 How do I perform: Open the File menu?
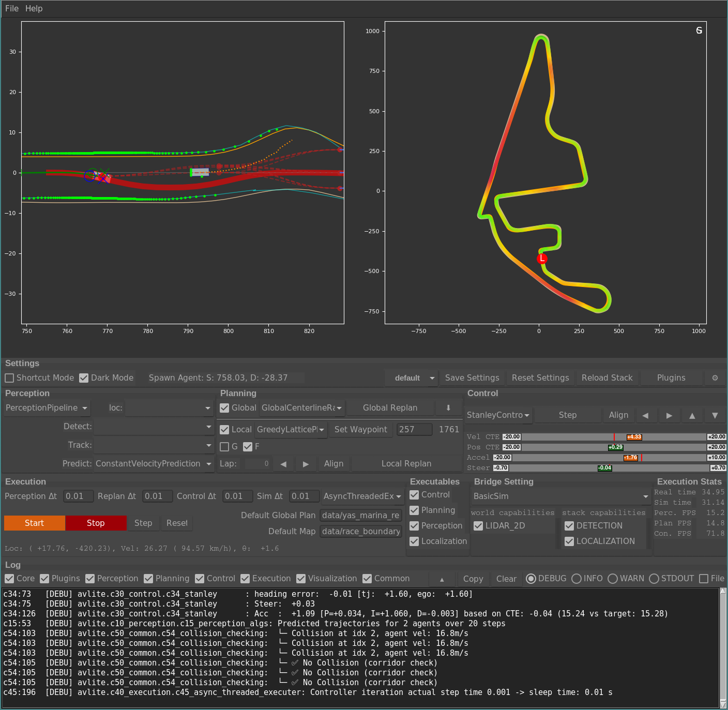pyautogui.click(x=12, y=8)
